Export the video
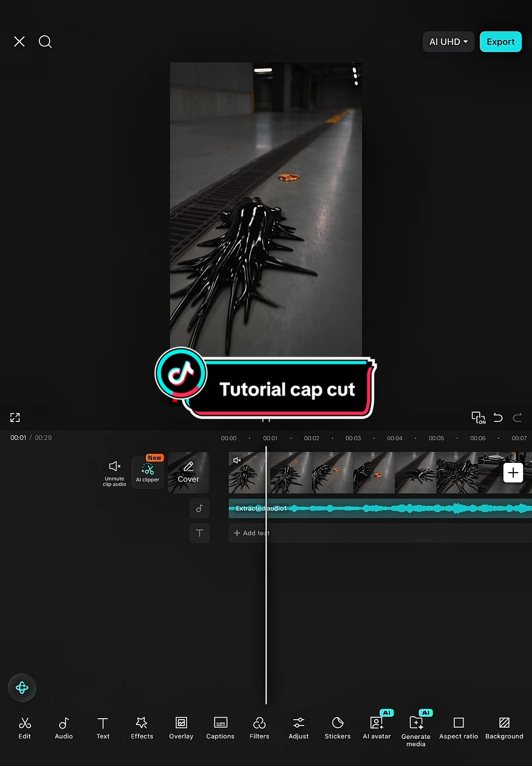This screenshot has height=766, width=532. (500, 42)
